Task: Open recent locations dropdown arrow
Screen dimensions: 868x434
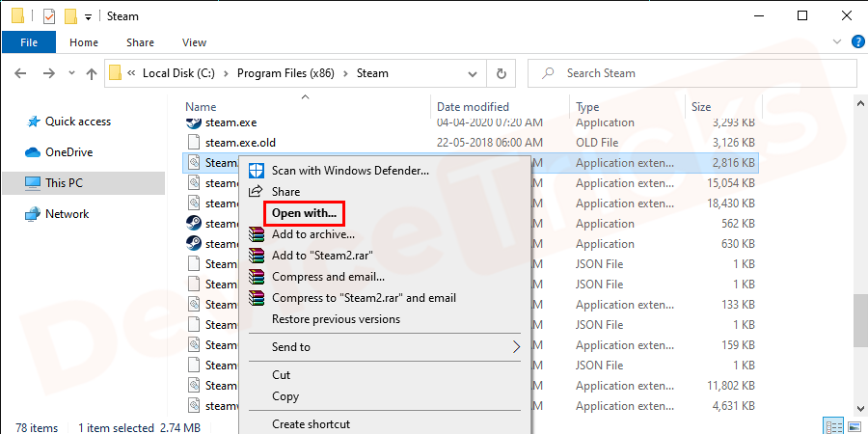Action: [71, 73]
